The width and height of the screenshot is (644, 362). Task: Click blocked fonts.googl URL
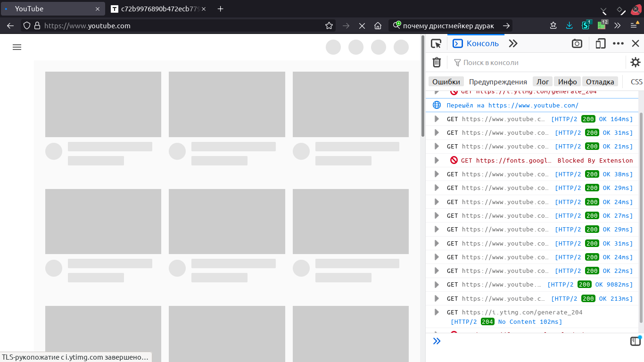[x=514, y=160]
